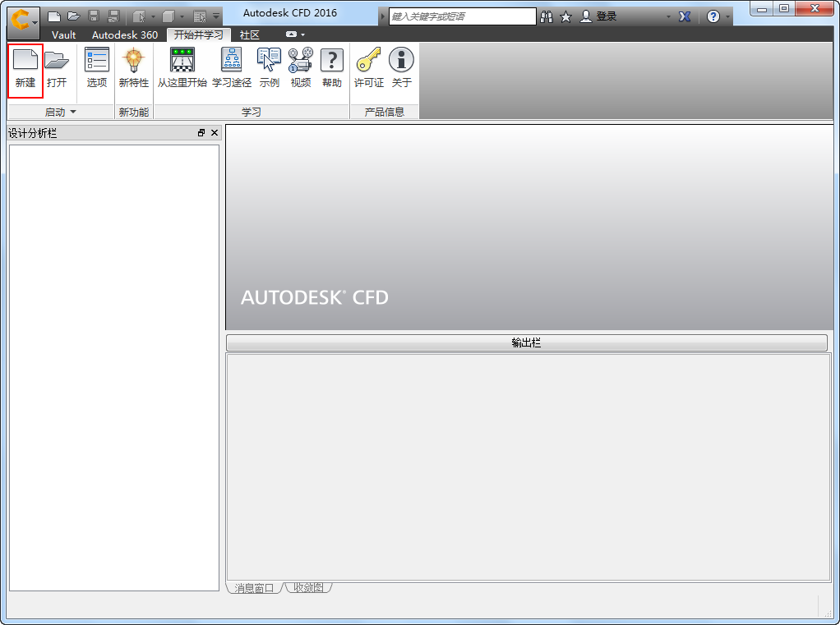Click the selection mode icon in quick access
This screenshot has height=625, width=840.
139,16
